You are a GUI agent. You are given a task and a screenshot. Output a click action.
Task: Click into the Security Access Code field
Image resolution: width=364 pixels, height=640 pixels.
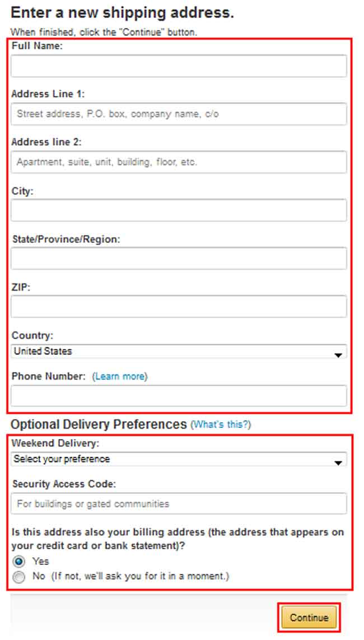click(179, 503)
